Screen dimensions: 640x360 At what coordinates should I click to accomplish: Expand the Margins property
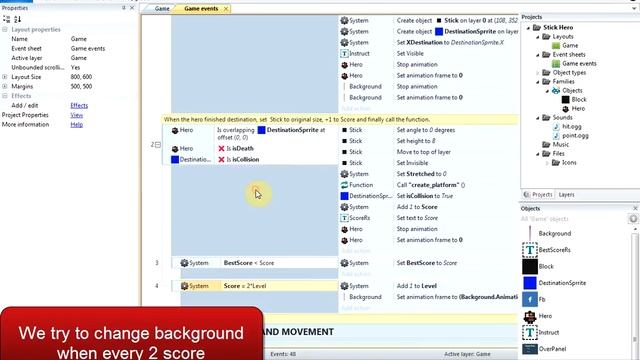coord(5,87)
